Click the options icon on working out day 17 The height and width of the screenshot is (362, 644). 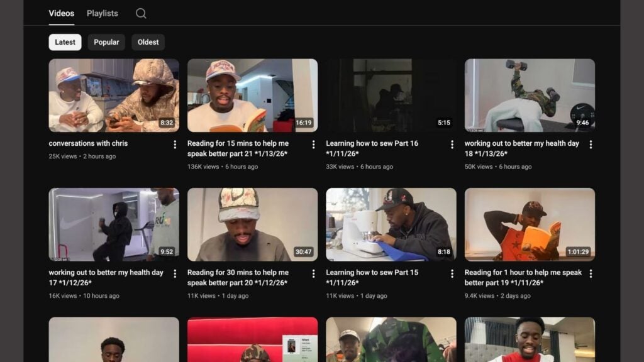pyautogui.click(x=175, y=273)
